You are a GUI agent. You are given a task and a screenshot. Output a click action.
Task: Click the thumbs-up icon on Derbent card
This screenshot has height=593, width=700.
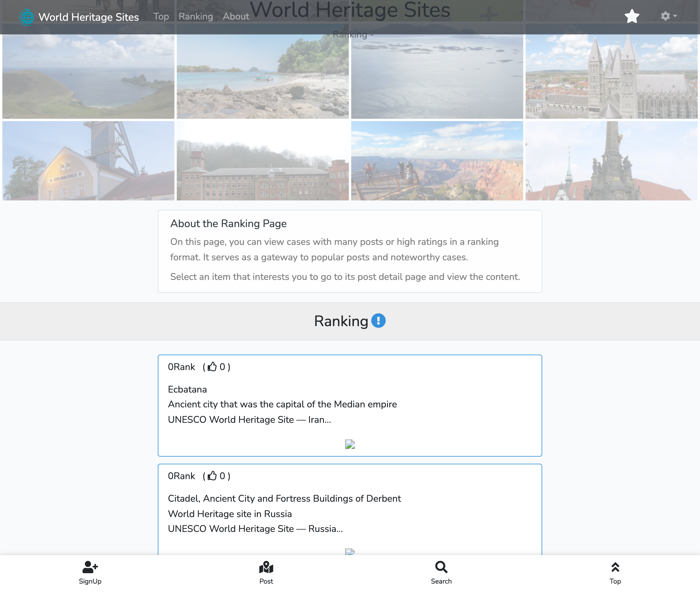(x=212, y=476)
